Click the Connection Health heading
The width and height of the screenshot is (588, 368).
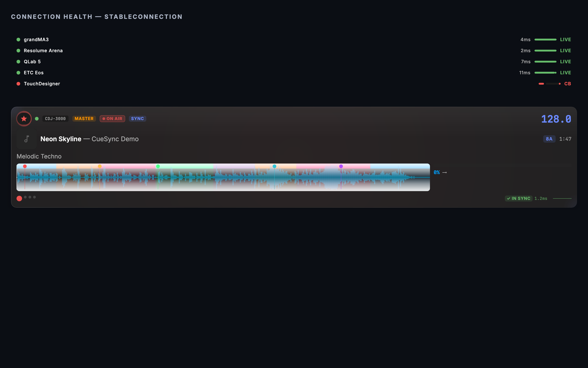pyautogui.click(x=97, y=17)
